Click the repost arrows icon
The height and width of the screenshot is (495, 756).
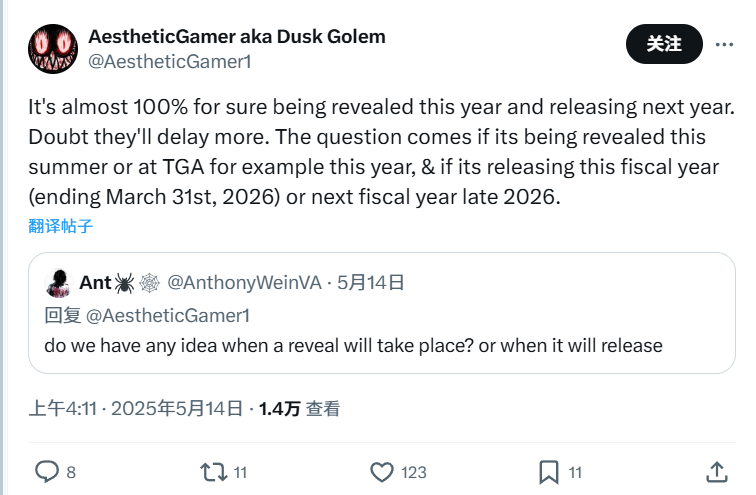coord(214,472)
